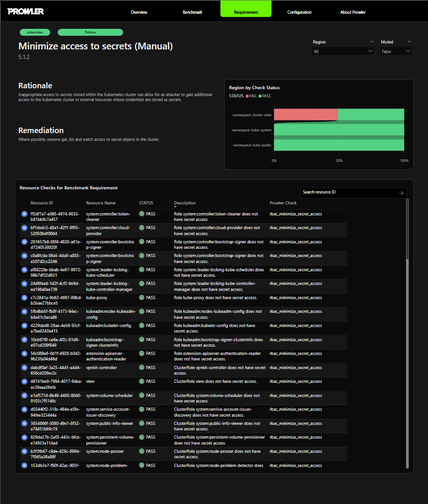This screenshot has width=428, height=504.
Task: Click the Kubernetes icon for kubeadm:kubelet-config row
Action: point(24,326)
